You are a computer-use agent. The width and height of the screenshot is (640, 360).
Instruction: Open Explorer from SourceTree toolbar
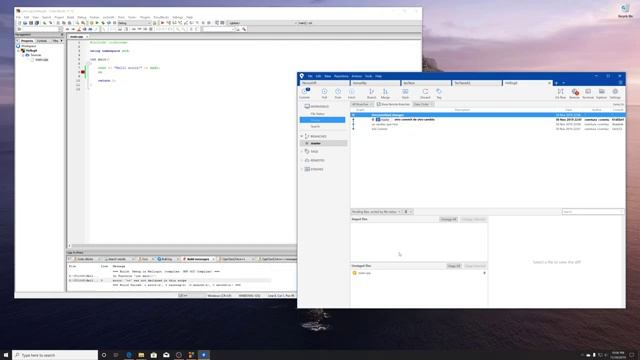pos(602,92)
